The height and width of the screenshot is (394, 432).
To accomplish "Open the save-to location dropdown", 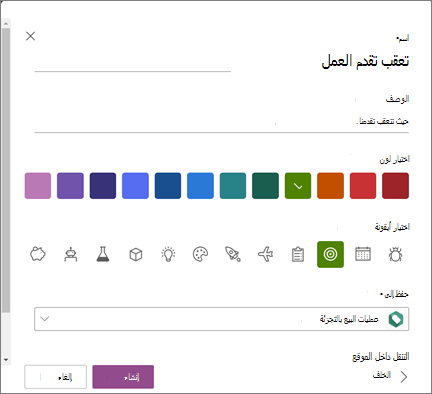I will (x=222, y=319).
